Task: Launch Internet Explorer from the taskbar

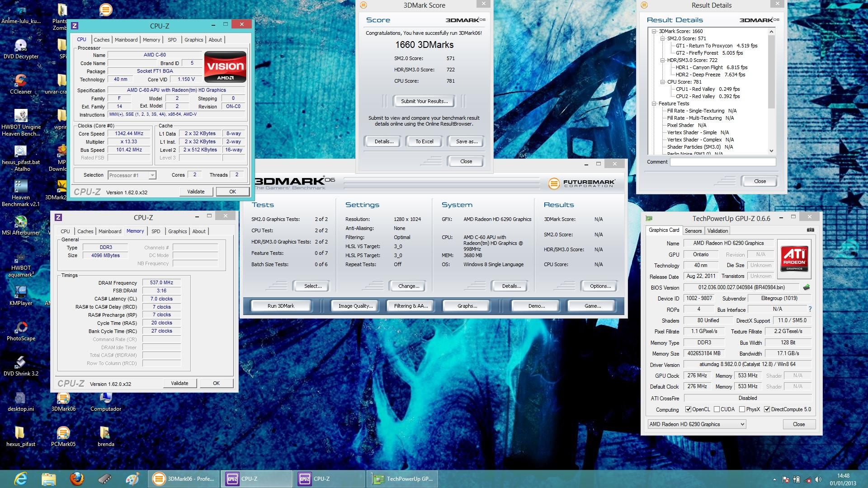Action: click(21, 479)
